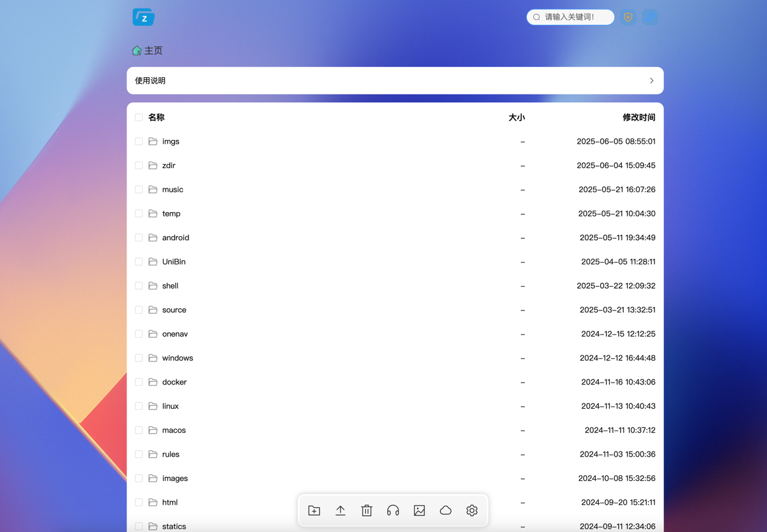Click the Zdir logo icon

coord(144,17)
